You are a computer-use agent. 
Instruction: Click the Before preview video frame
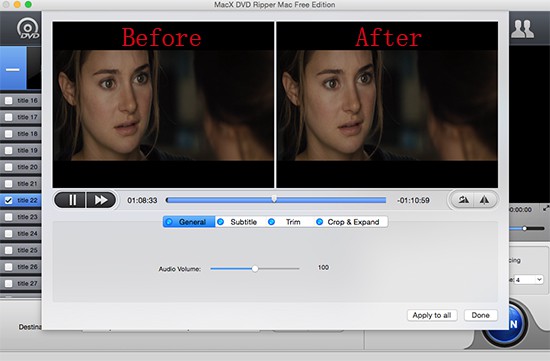163,105
